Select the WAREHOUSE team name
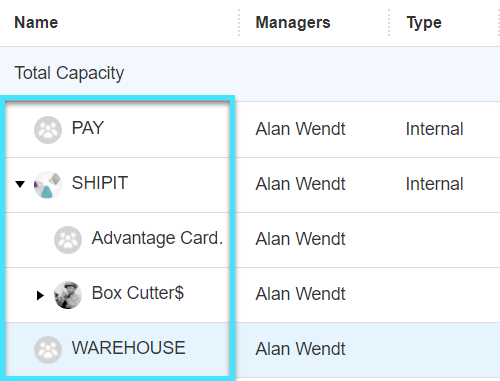The image size is (500, 381). [x=128, y=348]
